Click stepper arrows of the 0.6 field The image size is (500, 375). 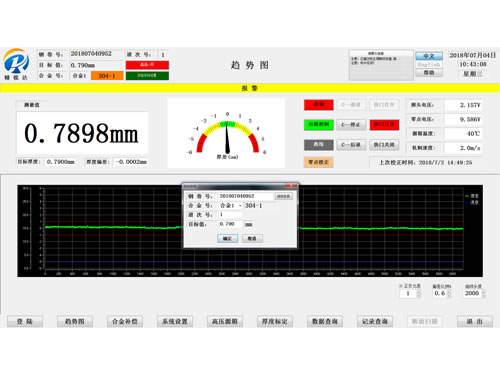(x=449, y=293)
